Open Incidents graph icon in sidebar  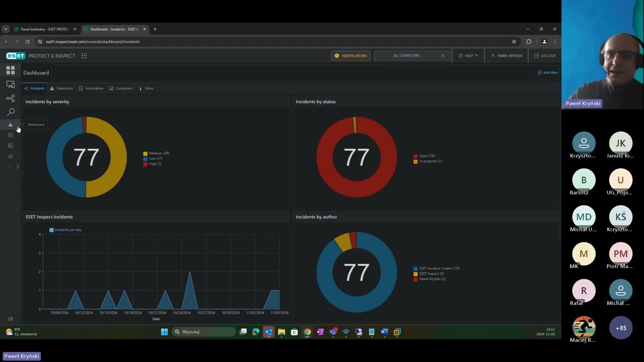tap(11, 98)
